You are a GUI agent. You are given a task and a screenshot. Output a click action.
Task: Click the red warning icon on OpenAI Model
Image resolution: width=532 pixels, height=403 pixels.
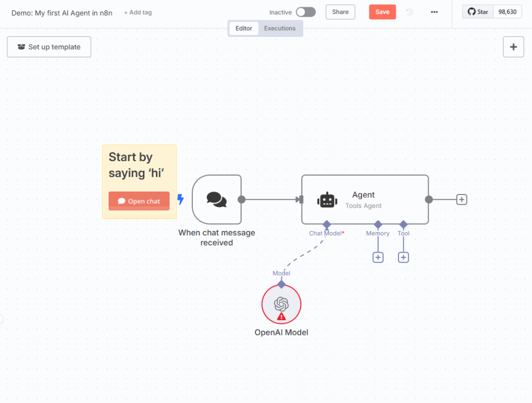click(281, 317)
